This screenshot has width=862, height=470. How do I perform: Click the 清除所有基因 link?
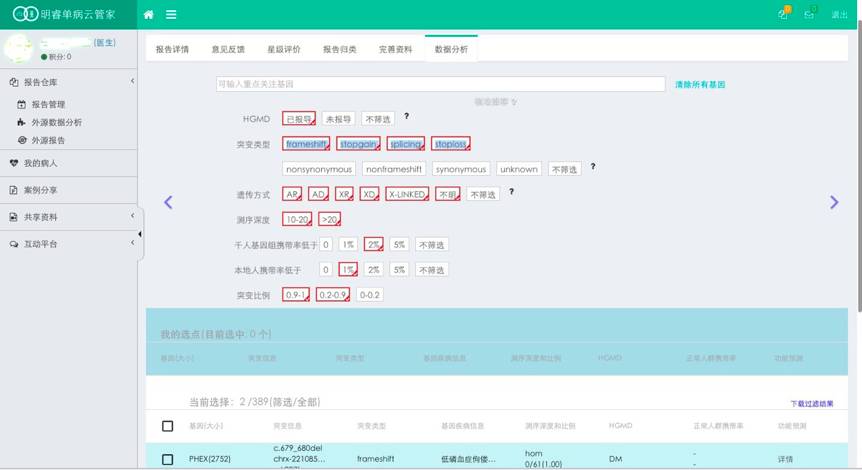coord(700,85)
